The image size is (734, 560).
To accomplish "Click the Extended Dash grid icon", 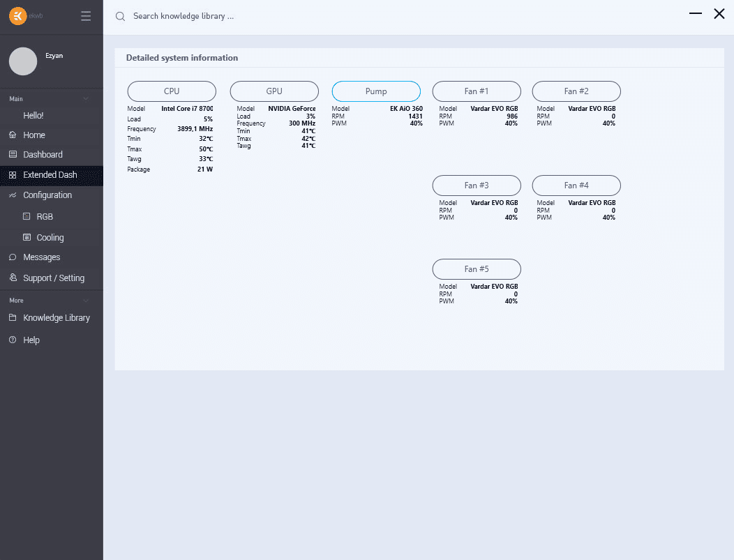I will click(x=13, y=175).
